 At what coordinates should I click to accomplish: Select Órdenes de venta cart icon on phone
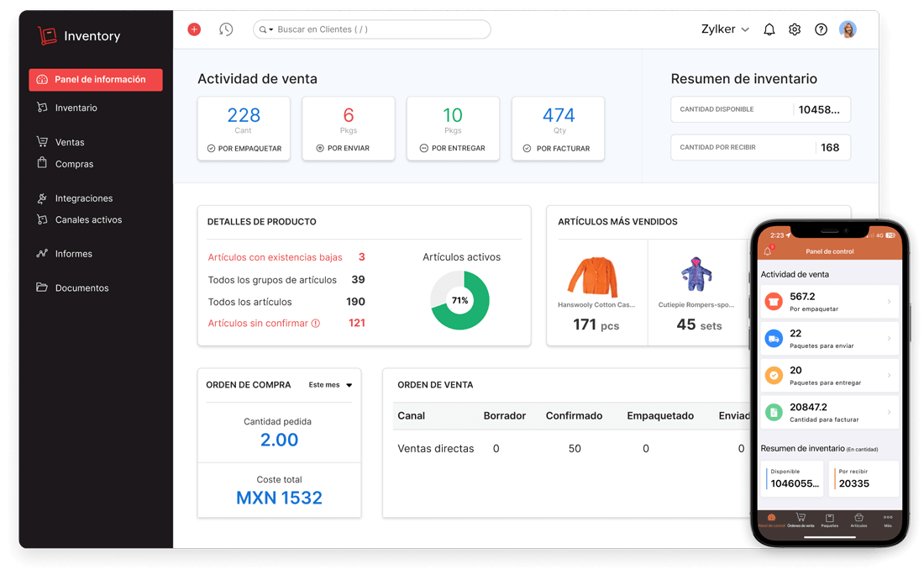coord(801,517)
